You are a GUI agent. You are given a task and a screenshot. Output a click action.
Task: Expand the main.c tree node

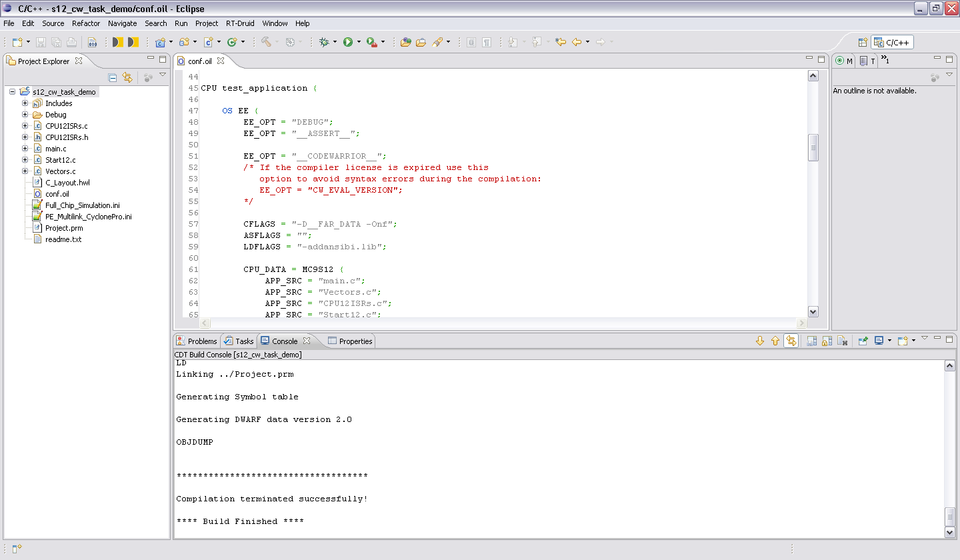(25, 149)
